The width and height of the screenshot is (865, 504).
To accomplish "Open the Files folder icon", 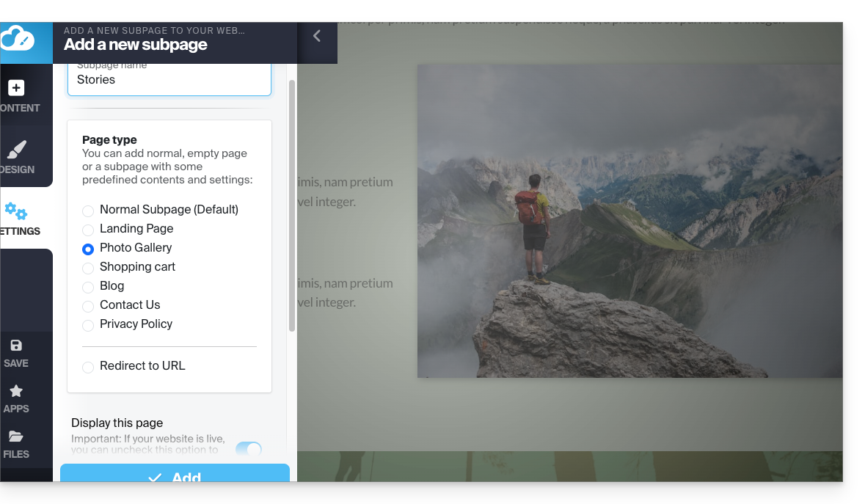I will [16, 437].
